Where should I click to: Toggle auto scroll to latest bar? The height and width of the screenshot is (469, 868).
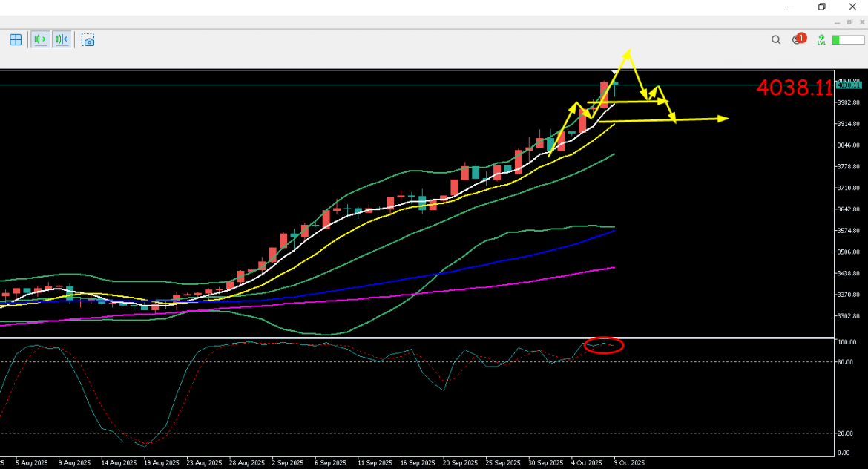[x=39, y=40]
